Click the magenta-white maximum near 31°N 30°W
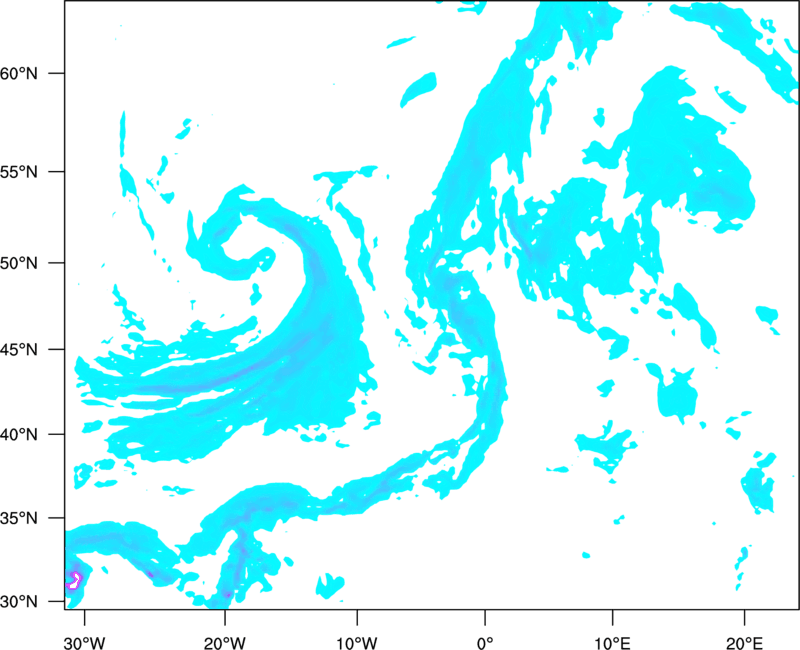800x650 pixels. pos(74,580)
